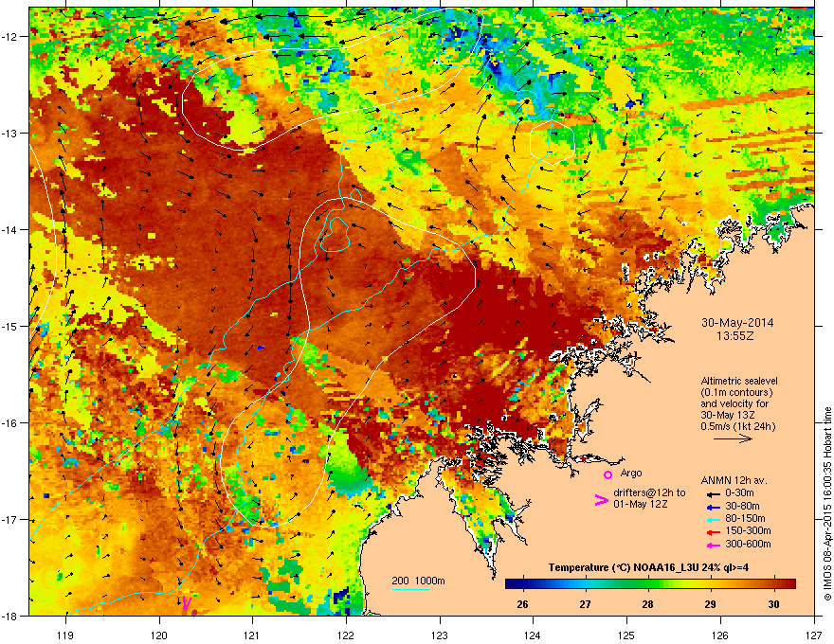Click the white hexagonal contour near longitude 124

[553, 142]
